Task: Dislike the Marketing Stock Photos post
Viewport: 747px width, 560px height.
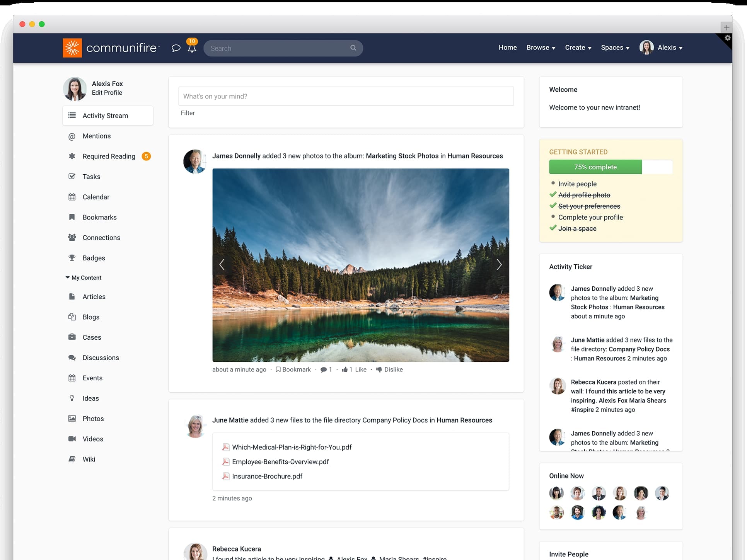Action: click(389, 369)
